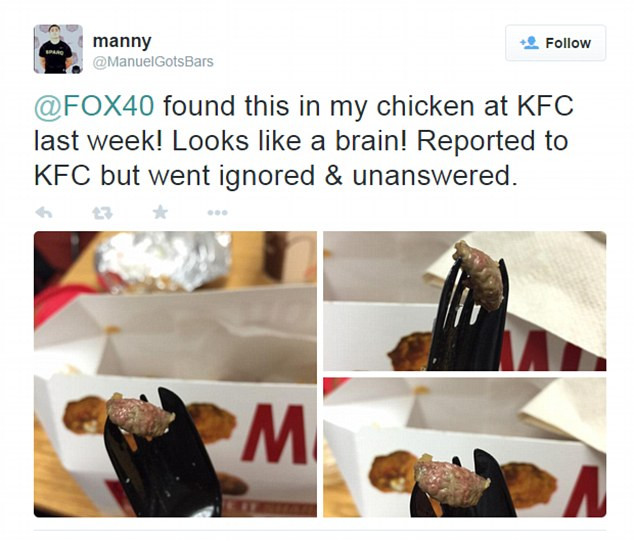Open manny's profile picture
The image size is (634, 541).
[x=58, y=49]
